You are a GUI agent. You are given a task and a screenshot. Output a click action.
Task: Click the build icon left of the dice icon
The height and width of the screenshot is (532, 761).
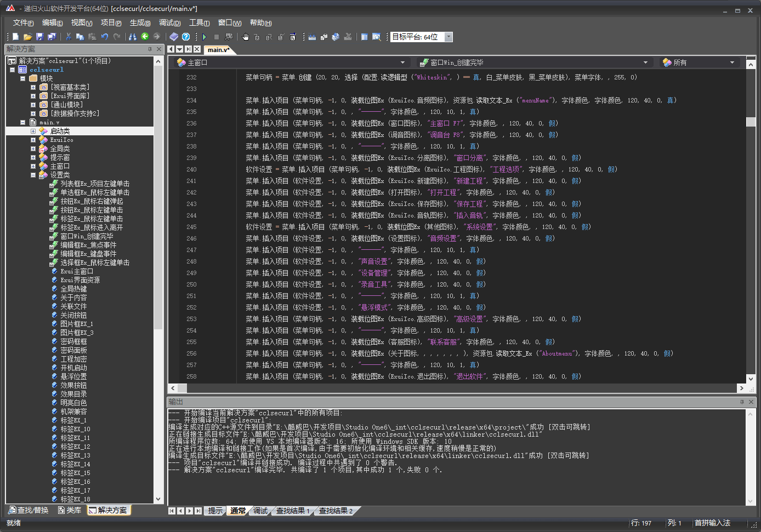[x=312, y=37]
